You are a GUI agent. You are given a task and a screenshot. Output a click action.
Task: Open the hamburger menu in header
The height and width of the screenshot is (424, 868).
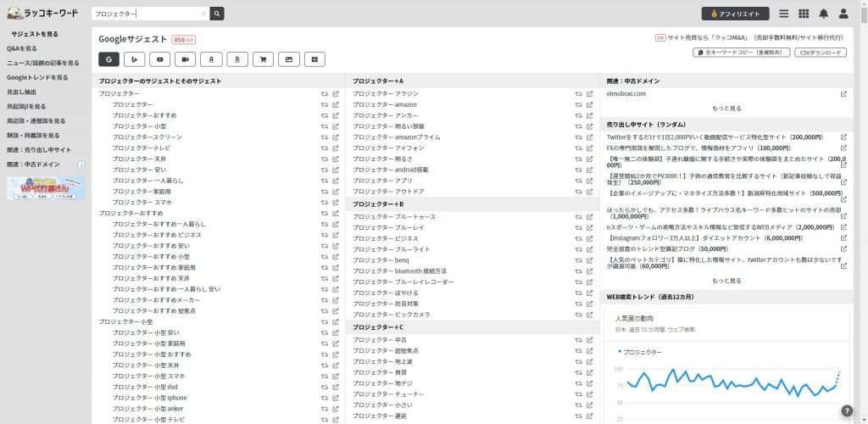tap(784, 14)
